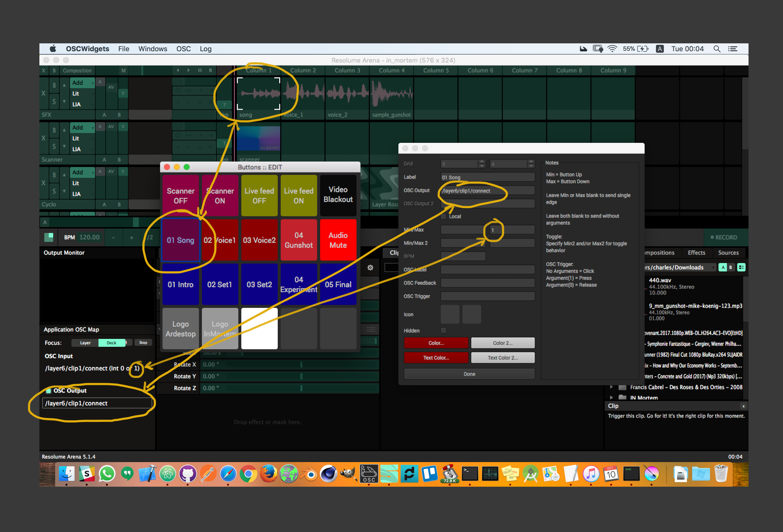The height and width of the screenshot is (532, 783).
Task: Clear the SFX layer with X
Action: coord(44,93)
